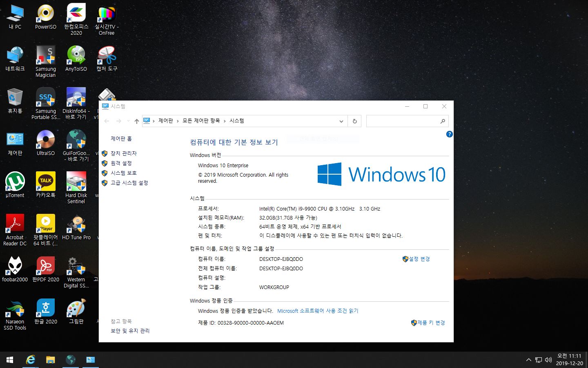The width and height of the screenshot is (588, 368).
Task: Launch Internet Explorer from taskbar
Action: click(30, 360)
